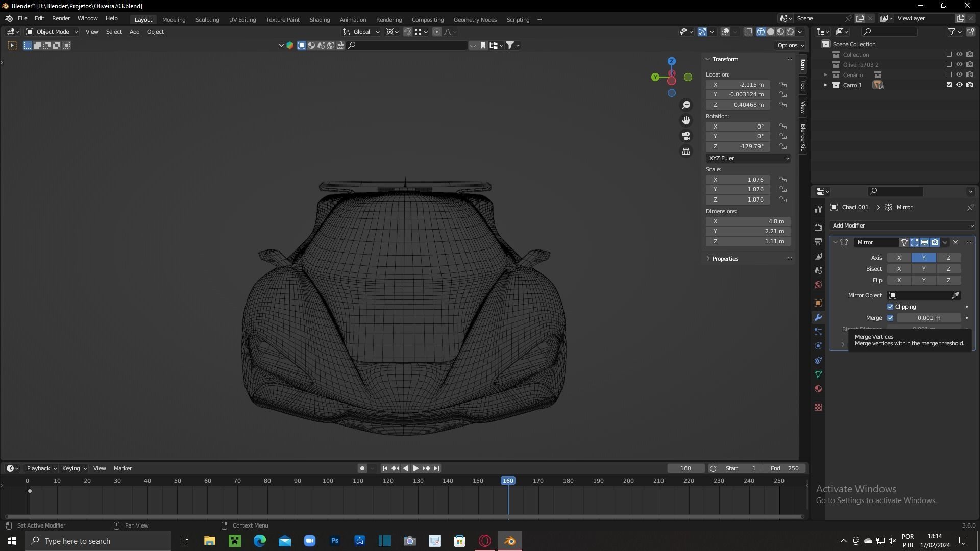Pin the properties editor context
Viewport: 980px width, 551px height.
pyautogui.click(x=970, y=207)
